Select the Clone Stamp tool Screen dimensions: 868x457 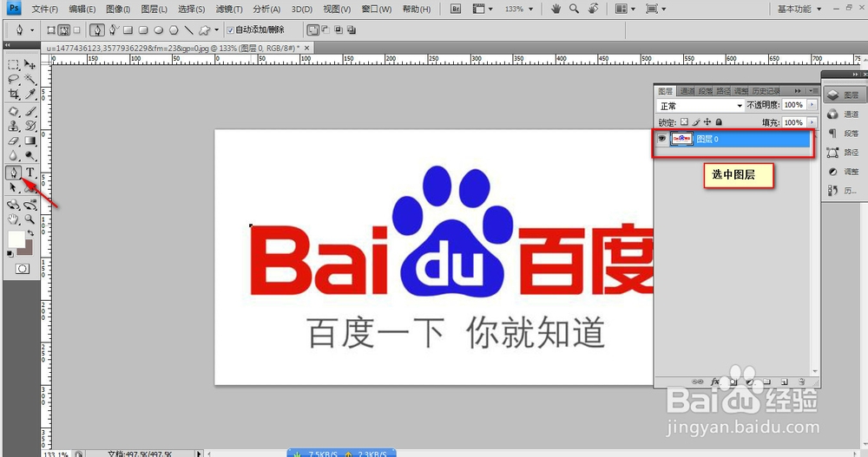13,126
